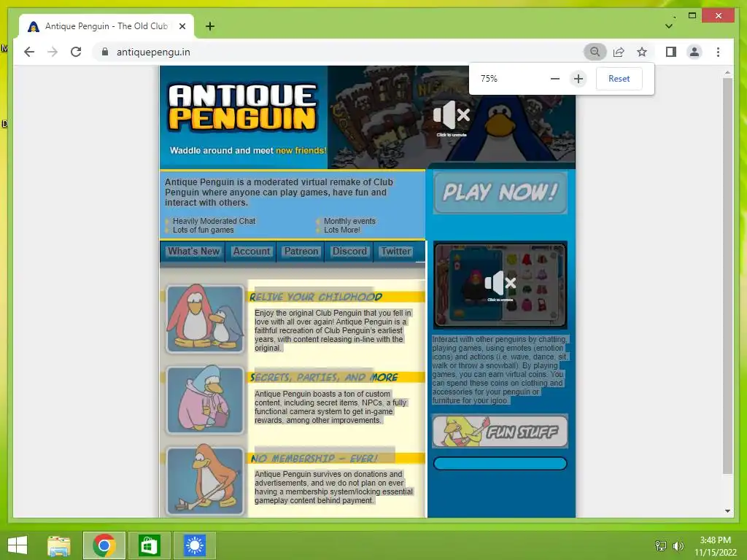Click the blue rounded bar under Fun Stuff
The height and width of the screenshot is (560, 747).
tap(500, 463)
